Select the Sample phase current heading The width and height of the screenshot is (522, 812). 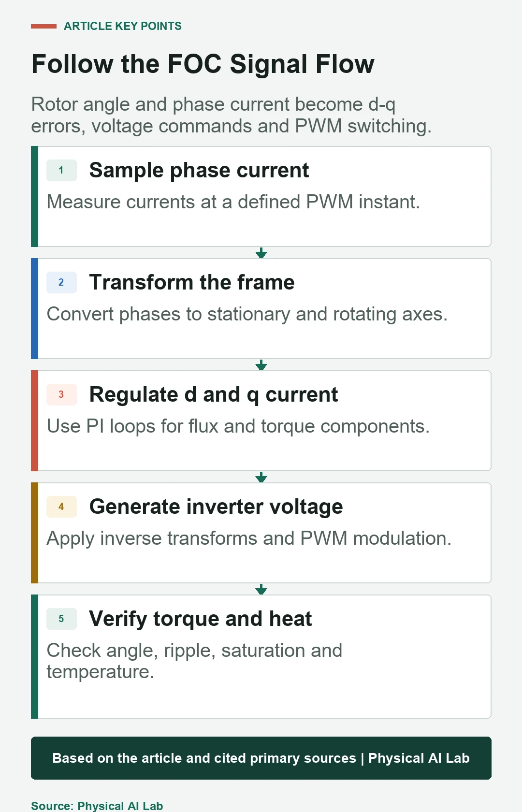199,170
